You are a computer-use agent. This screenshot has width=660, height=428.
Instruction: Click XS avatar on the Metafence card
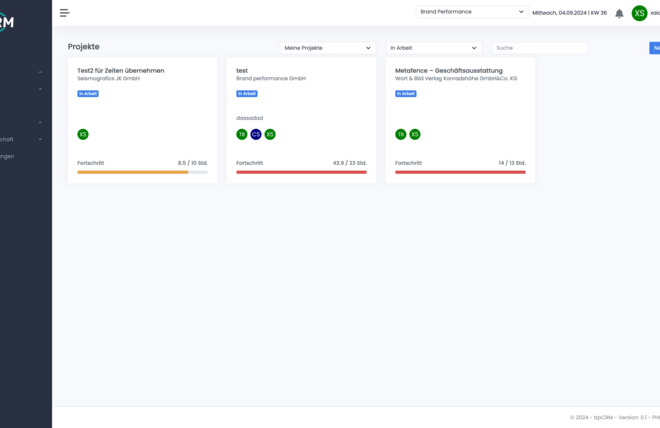[x=415, y=134]
